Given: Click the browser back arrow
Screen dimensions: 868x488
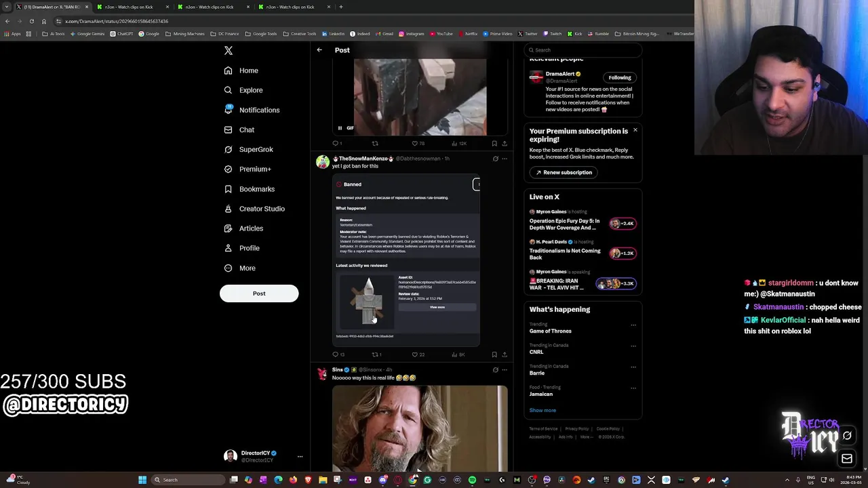Looking at the screenshot, I should pyautogui.click(x=7, y=21).
